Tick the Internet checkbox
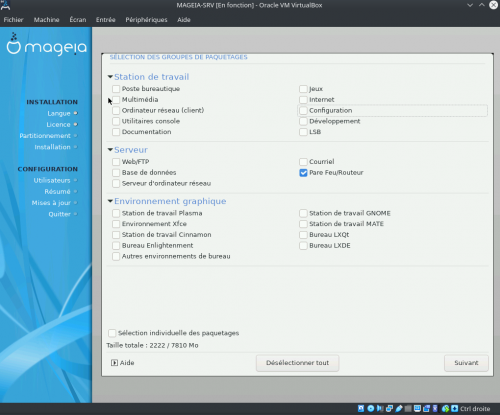This screenshot has height=415, width=500. pyautogui.click(x=303, y=100)
